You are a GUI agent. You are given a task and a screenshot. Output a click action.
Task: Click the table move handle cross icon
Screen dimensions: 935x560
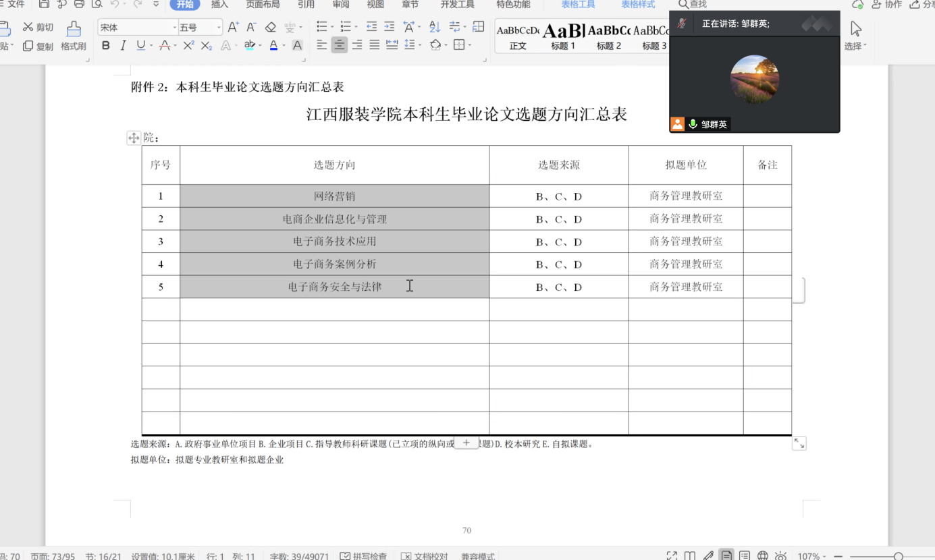[134, 138]
